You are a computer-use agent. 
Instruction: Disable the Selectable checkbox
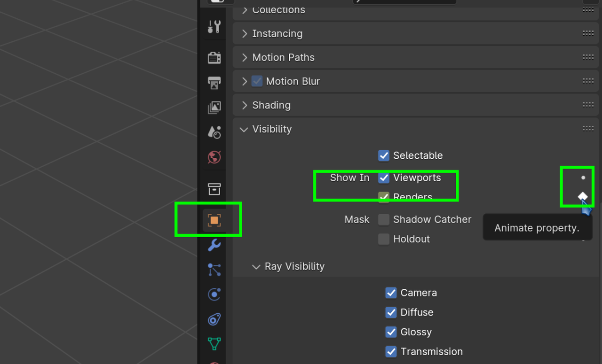click(384, 155)
